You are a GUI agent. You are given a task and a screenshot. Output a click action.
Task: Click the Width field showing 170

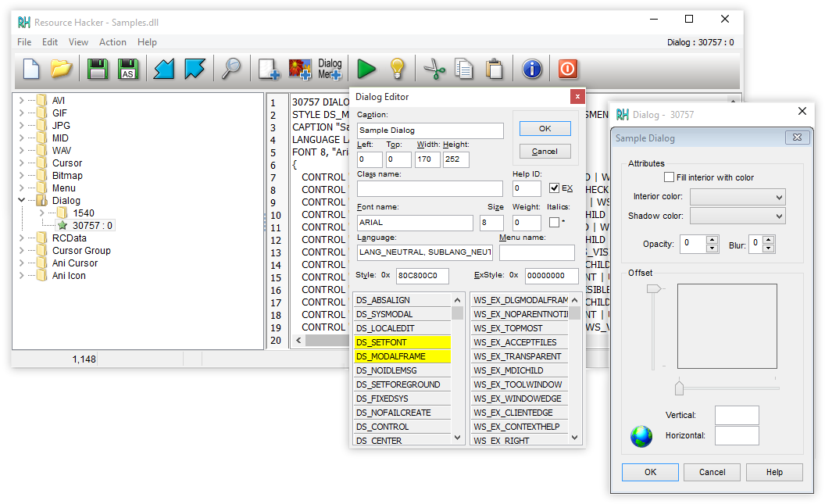427,159
